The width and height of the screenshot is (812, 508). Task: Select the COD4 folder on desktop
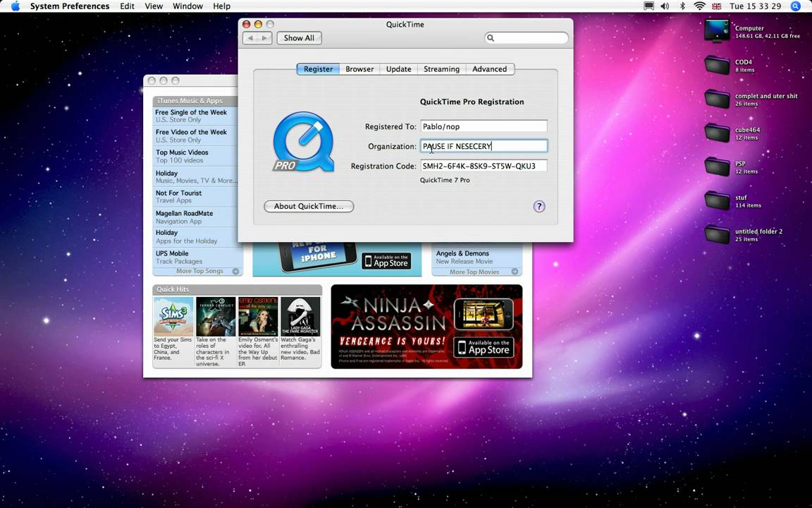point(717,66)
